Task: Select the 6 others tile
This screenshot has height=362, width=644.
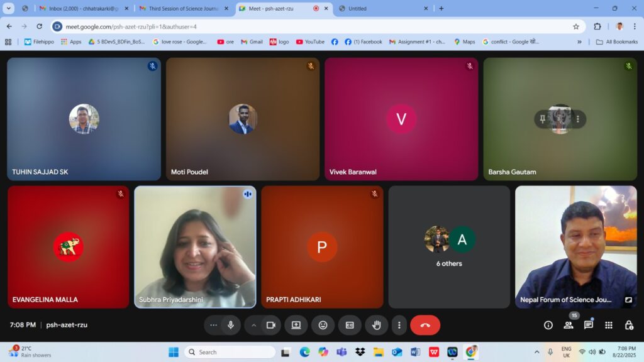Action: point(449,246)
